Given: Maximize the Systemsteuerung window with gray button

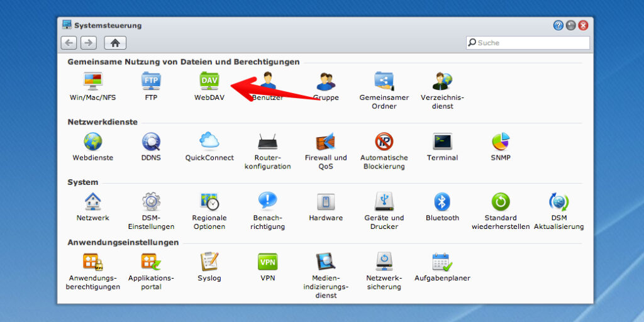Looking at the screenshot, I should tap(571, 25).
